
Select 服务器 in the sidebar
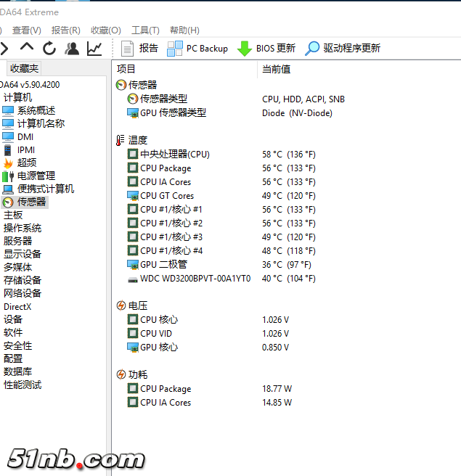click(x=17, y=242)
